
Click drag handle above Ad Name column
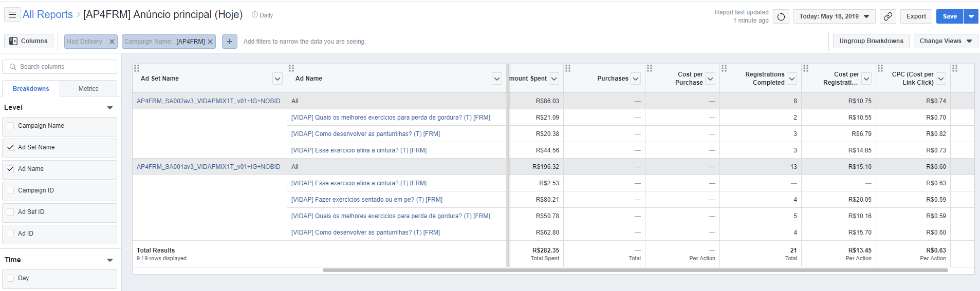click(291, 68)
